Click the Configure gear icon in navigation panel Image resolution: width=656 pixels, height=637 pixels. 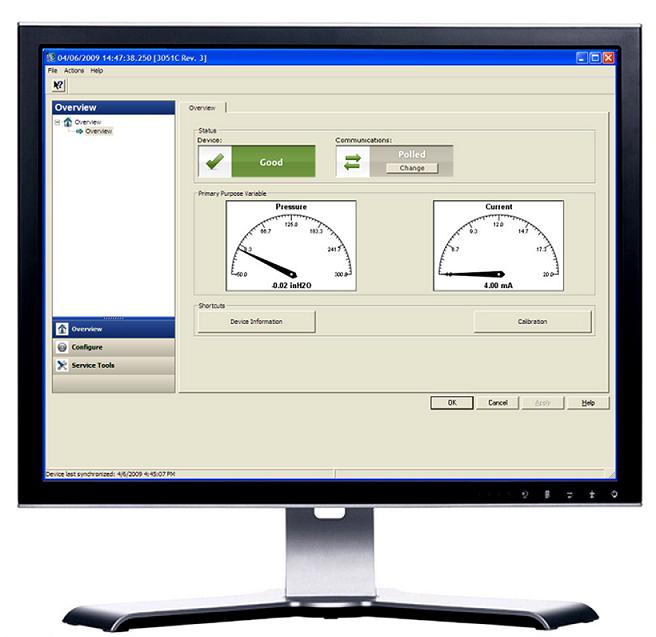pyautogui.click(x=62, y=347)
